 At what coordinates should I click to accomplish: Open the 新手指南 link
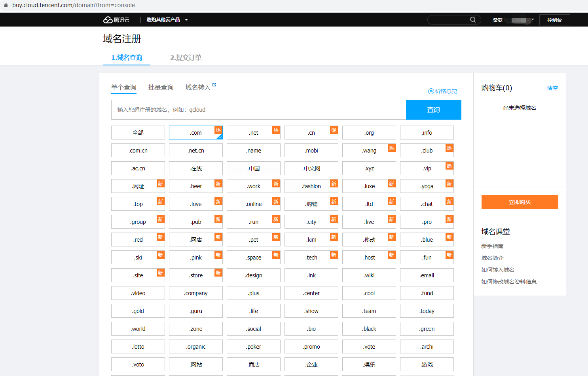[x=492, y=246]
